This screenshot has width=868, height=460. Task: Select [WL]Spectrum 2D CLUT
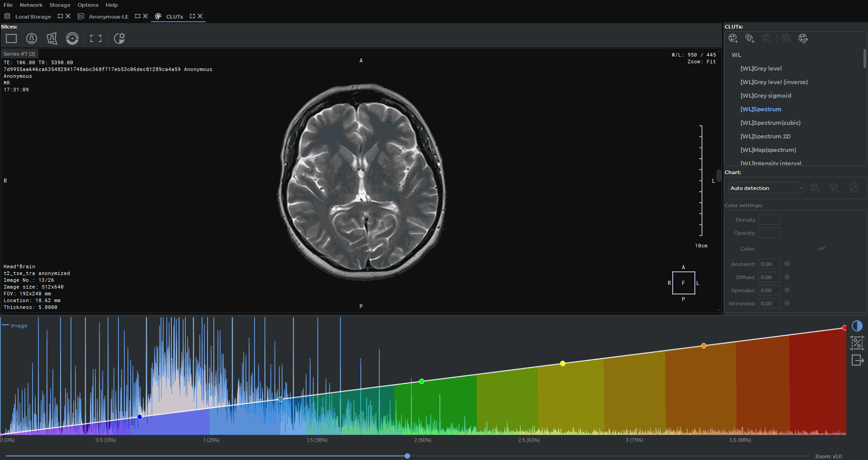coord(765,137)
